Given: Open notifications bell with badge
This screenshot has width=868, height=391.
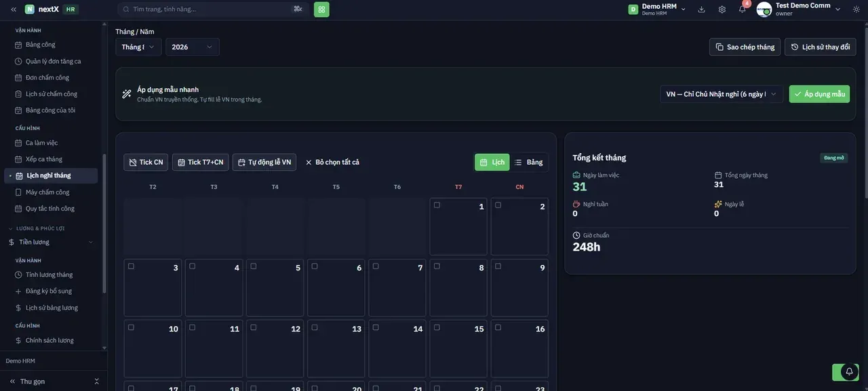Looking at the screenshot, I should click(x=743, y=9).
